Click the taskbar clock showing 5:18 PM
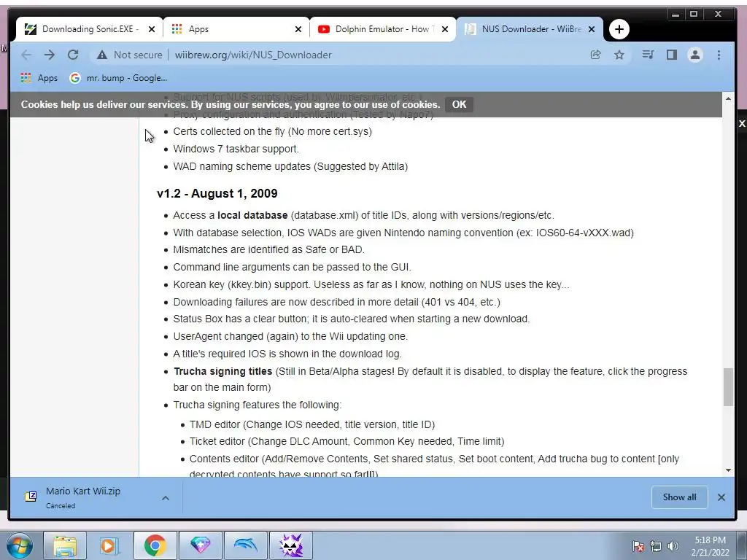Viewport: 747px width, 560px height. pos(710,546)
